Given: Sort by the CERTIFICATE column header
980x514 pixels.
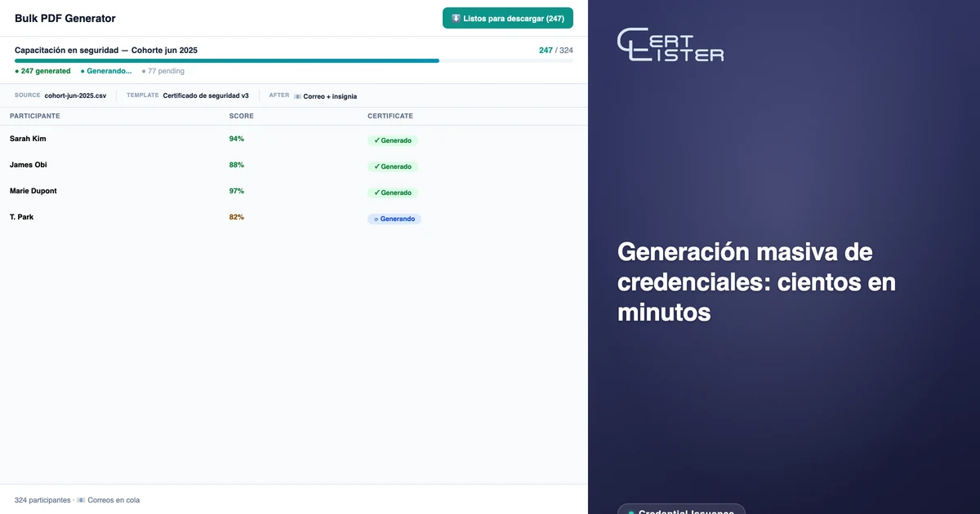Looking at the screenshot, I should [390, 116].
